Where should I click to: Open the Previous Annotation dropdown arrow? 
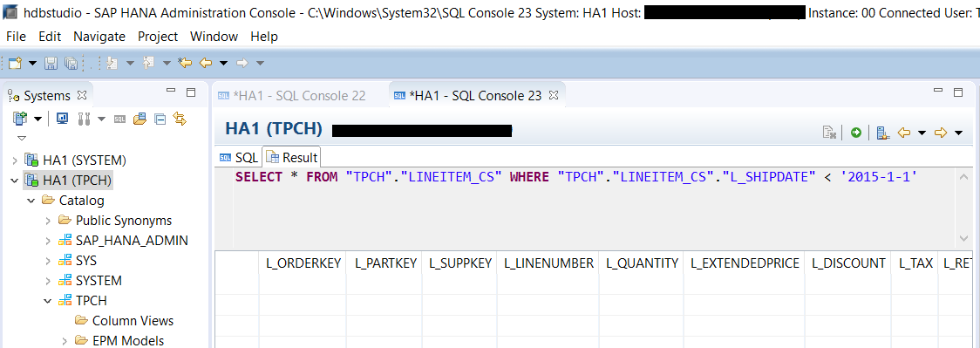click(167, 63)
